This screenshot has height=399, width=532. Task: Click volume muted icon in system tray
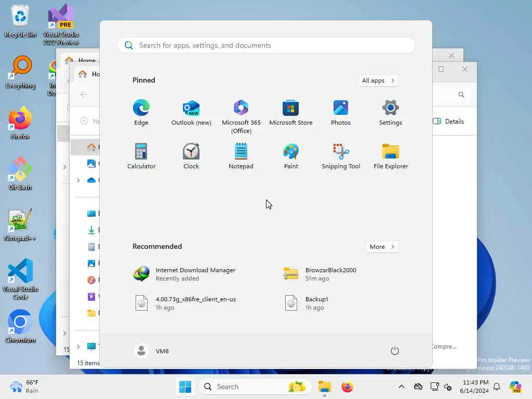(448, 387)
